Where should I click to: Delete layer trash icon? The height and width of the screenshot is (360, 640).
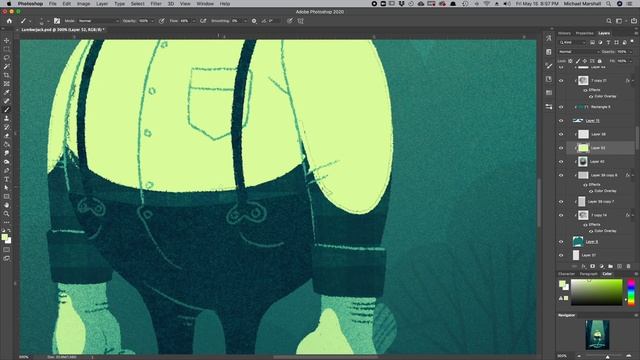[x=628, y=266]
